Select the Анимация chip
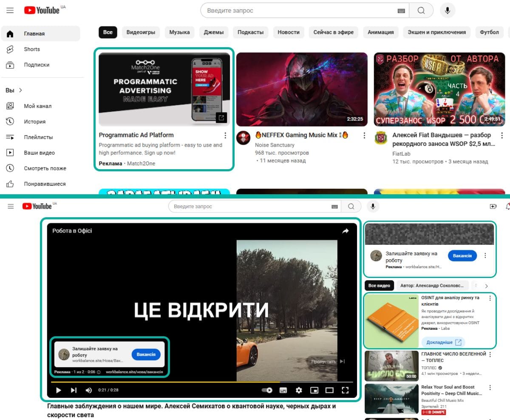This screenshot has width=510, height=420. 380,32
